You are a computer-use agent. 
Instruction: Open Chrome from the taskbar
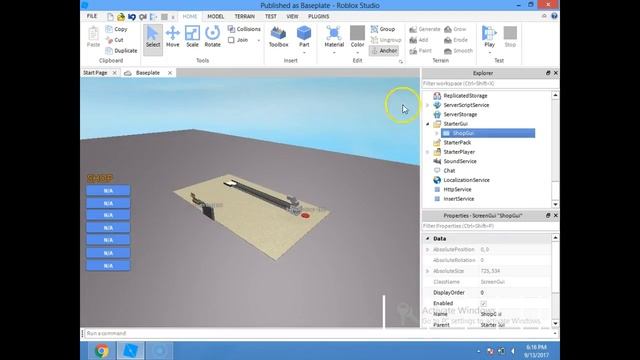tap(102, 351)
